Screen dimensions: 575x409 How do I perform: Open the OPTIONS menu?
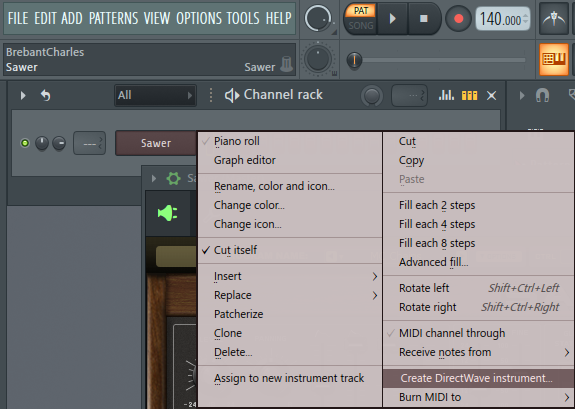[x=198, y=18]
